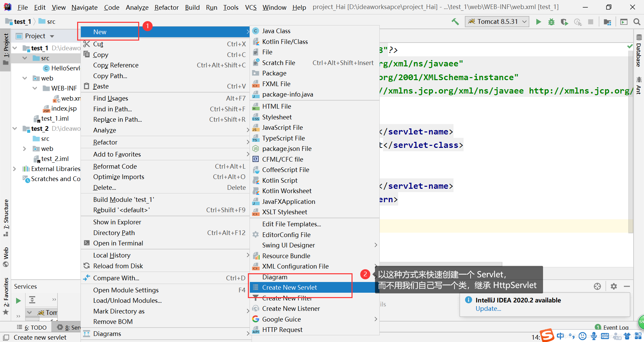Click the minimize icon in bottom panel
This screenshot has width=644, height=342.
[x=627, y=286]
